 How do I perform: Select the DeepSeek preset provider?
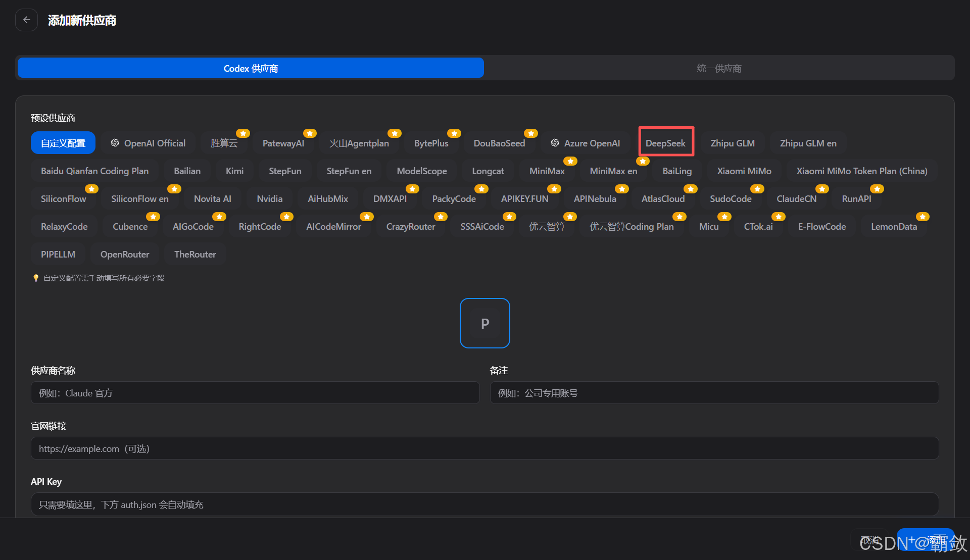pos(665,143)
